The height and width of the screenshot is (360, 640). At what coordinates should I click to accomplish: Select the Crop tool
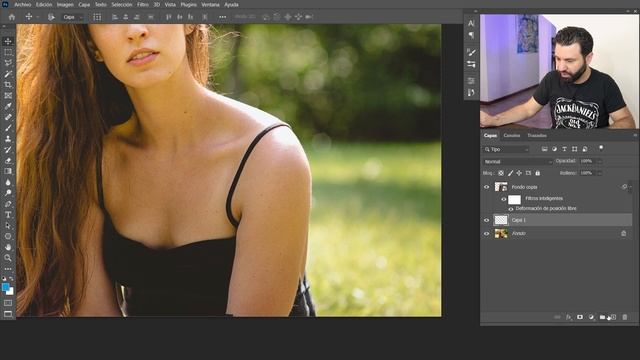[8, 84]
